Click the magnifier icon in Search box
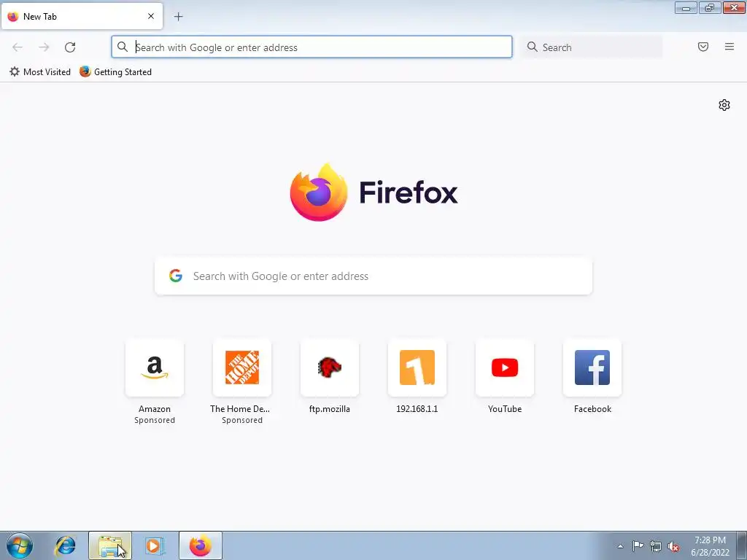Screen dimensions: 747x560 (532, 47)
